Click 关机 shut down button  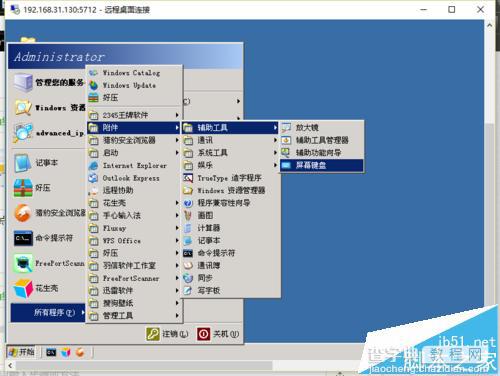(218, 334)
